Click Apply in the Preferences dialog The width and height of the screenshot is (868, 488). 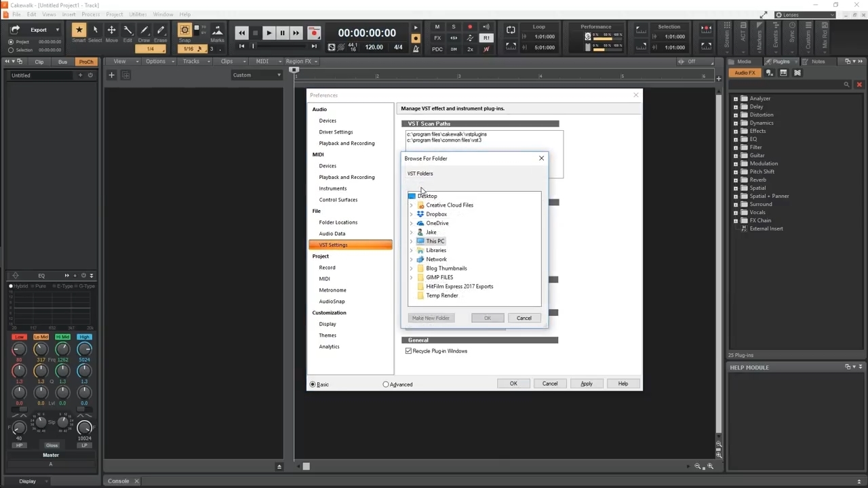pyautogui.click(x=586, y=384)
